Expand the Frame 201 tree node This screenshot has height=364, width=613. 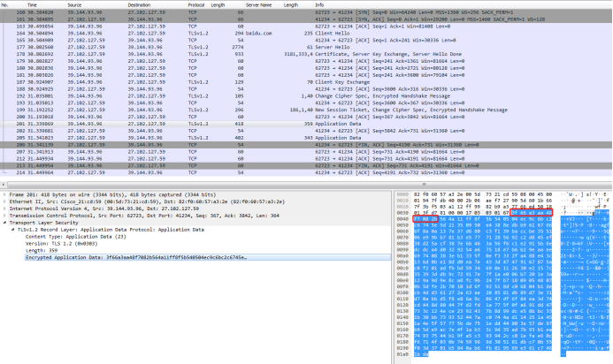click(4, 194)
